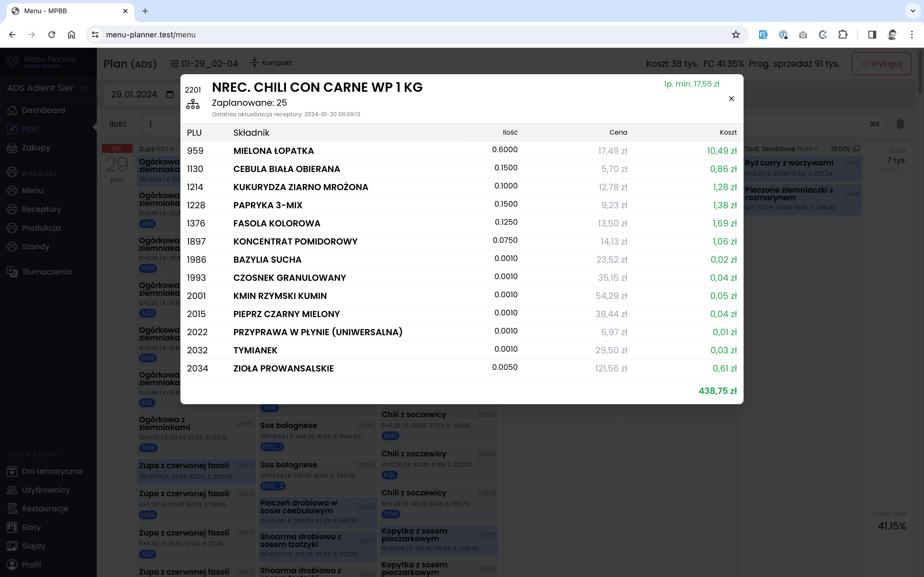Close the recipe details modal
924x577 pixels.
(731, 99)
